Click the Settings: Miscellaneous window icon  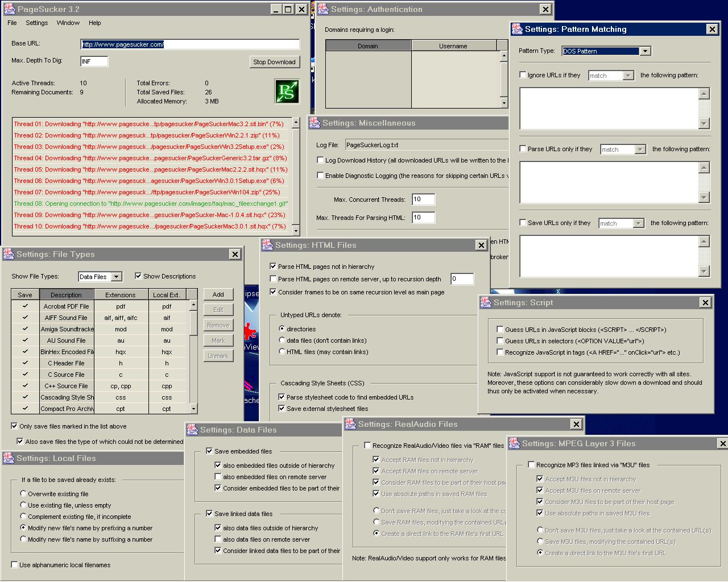315,123
